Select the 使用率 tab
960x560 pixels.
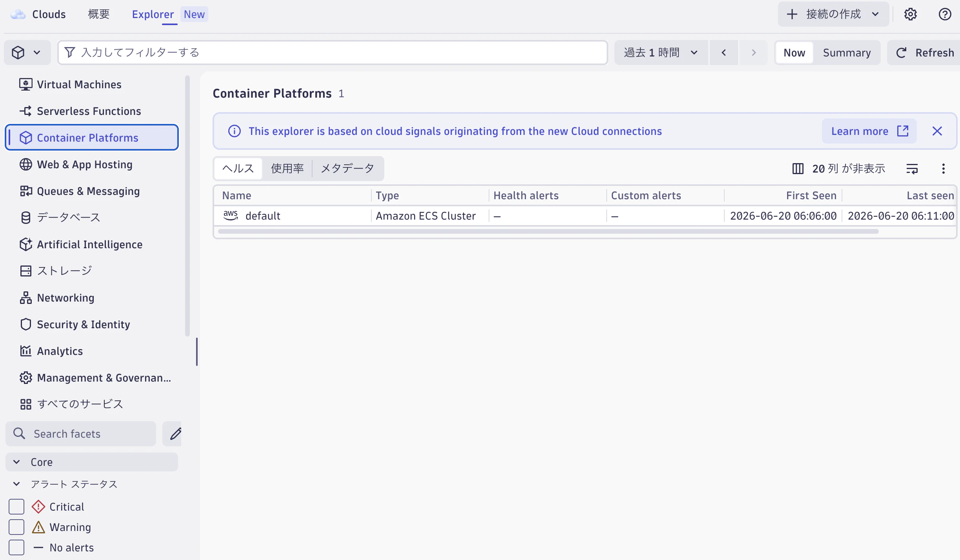pyautogui.click(x=287, y=169)
